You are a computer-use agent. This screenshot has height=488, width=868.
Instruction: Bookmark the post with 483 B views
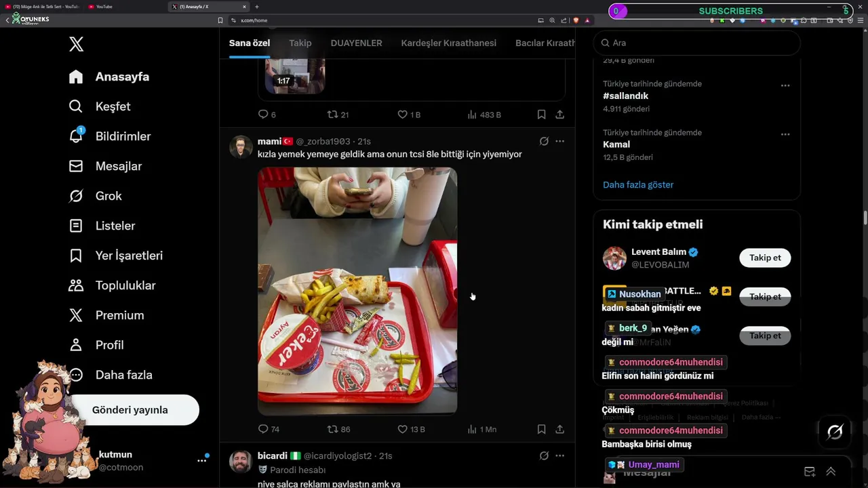point(541,115)
